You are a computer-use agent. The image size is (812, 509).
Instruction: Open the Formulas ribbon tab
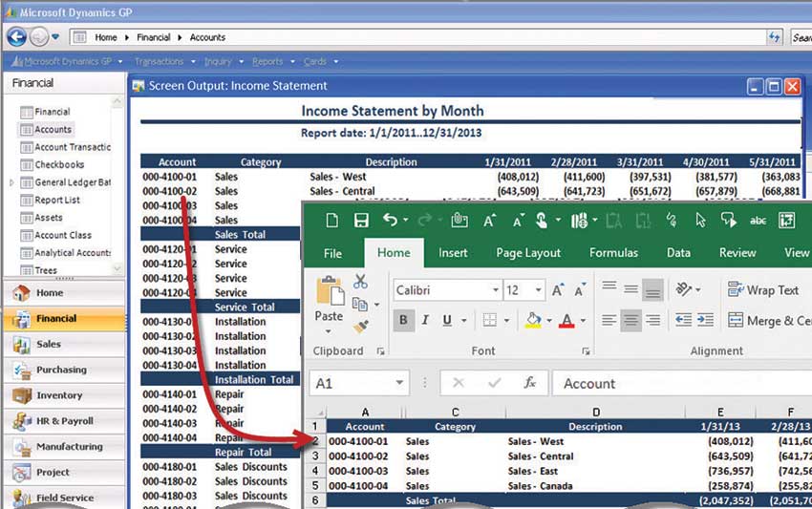pyautogui.click(x=613, y=253)
